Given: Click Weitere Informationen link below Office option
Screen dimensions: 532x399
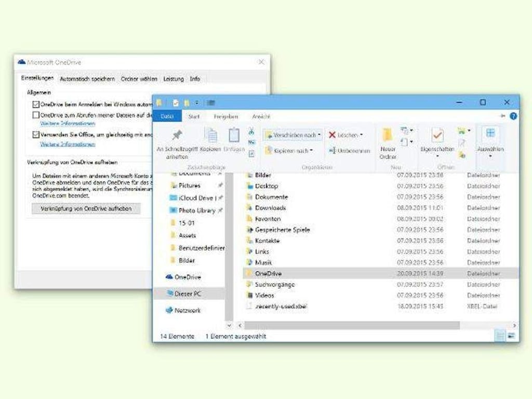Looking at the screenshot, I should click(x=68, y=144).
